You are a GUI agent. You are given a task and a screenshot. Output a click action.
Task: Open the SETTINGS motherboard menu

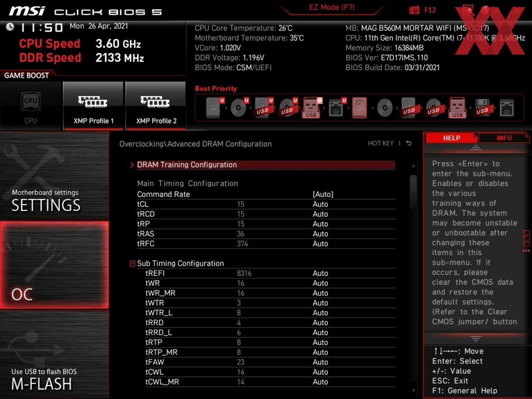pos(54,176)
